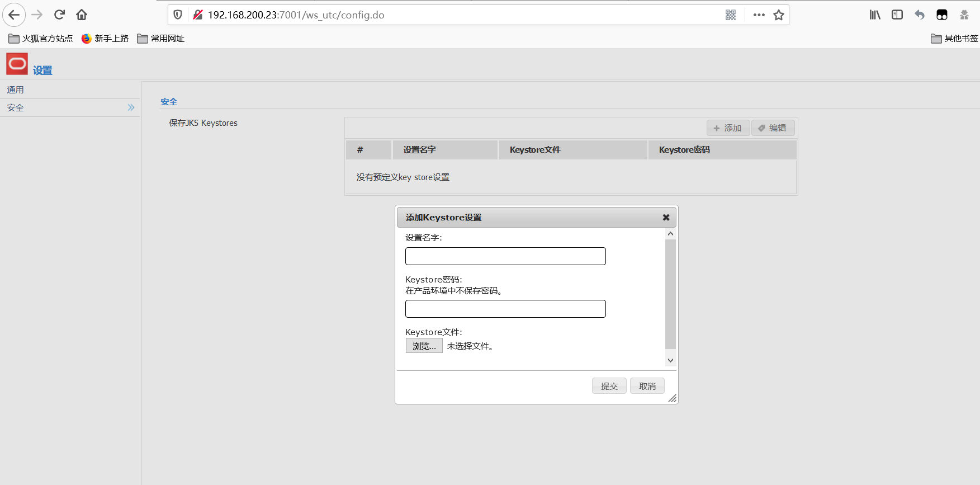The width and height of the screenshot is (980, 485).
Task: Click chevron beside 安全 menu item
Action: [x=131, y=107]
